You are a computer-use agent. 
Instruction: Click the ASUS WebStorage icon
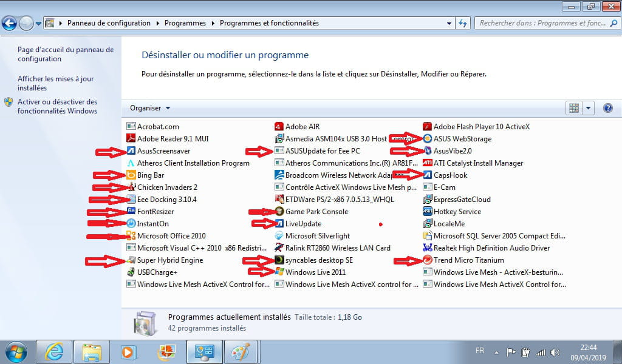point(427,139)
